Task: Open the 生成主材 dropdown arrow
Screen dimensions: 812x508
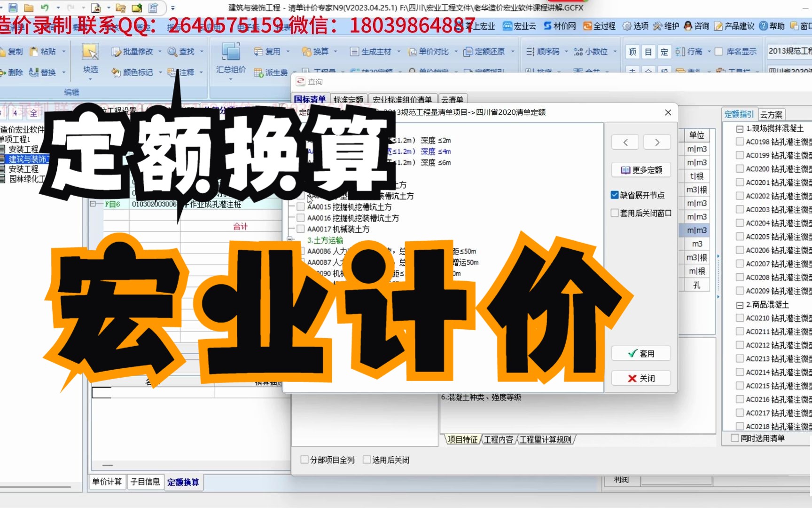Action: point(398,51)
